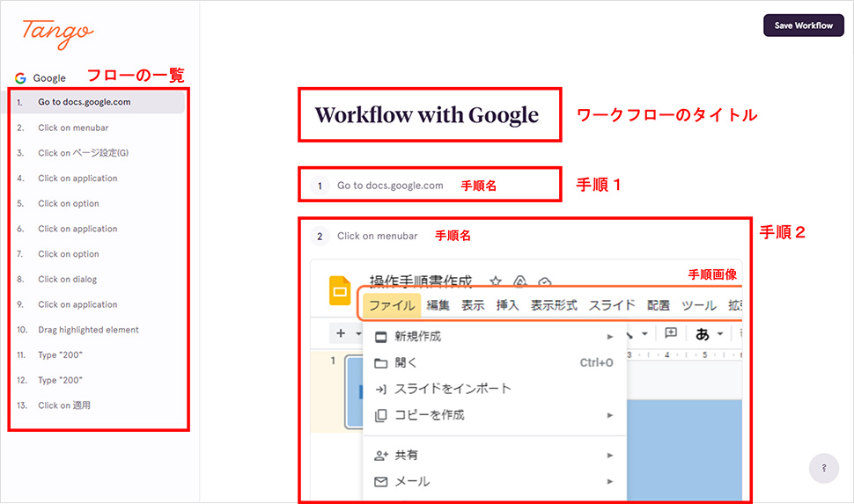Open the dropdown arrow beside あ
The width and height of the screenshot is (854, 504).
(x=720, y=333)
